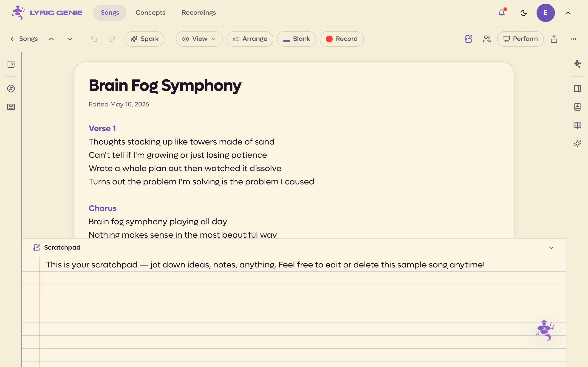588x367 pixels.
Task: Click the sparkle AI icon in right sidebar
Action: point(577,143)
